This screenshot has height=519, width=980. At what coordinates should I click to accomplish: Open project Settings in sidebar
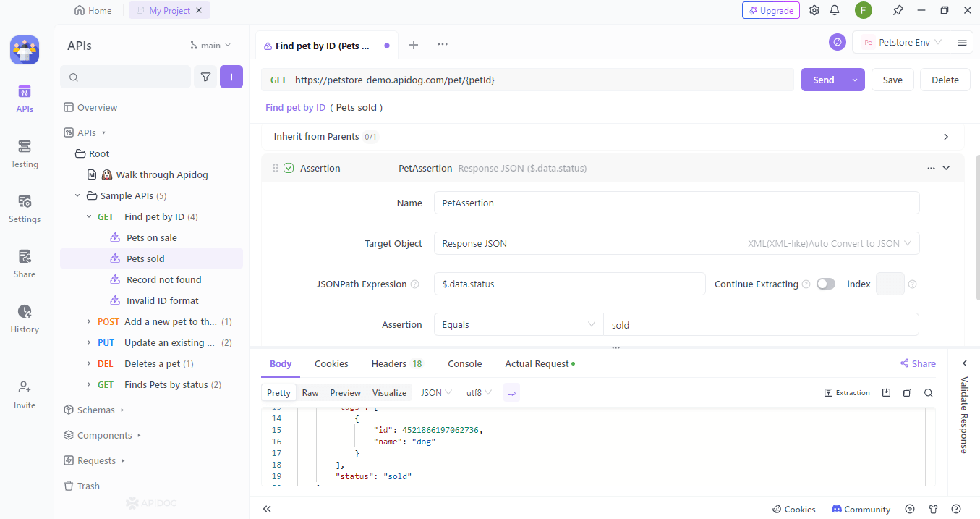25,209
